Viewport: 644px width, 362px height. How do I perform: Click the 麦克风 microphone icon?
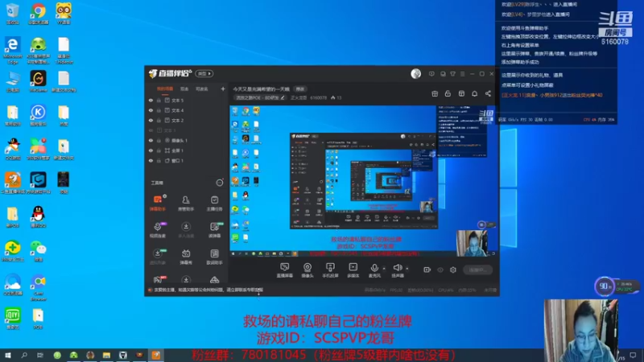coord(374,268)
